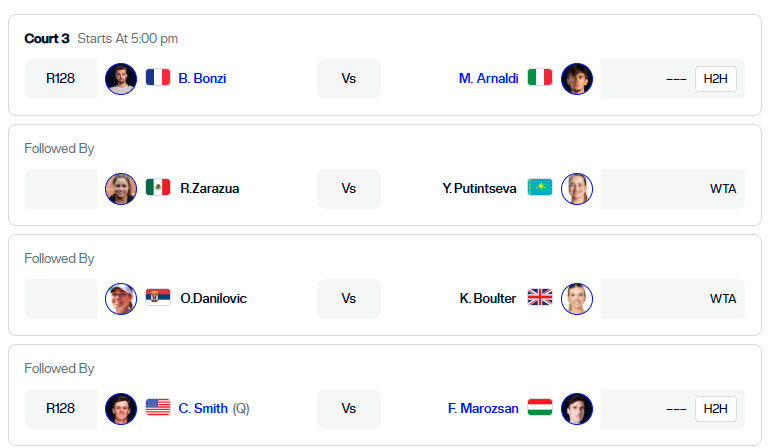
Task: Open H2H for Bonzi vs Arnaldi
Action: point(716,79)
